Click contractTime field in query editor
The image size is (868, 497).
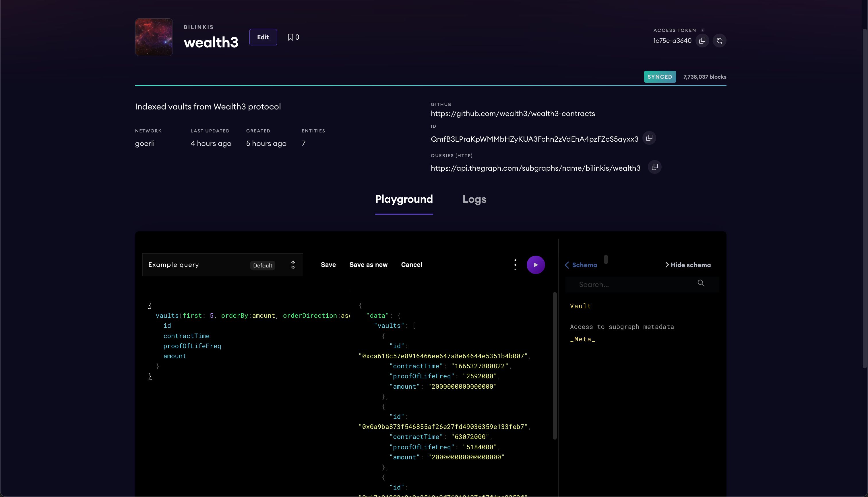pos(186,336)
